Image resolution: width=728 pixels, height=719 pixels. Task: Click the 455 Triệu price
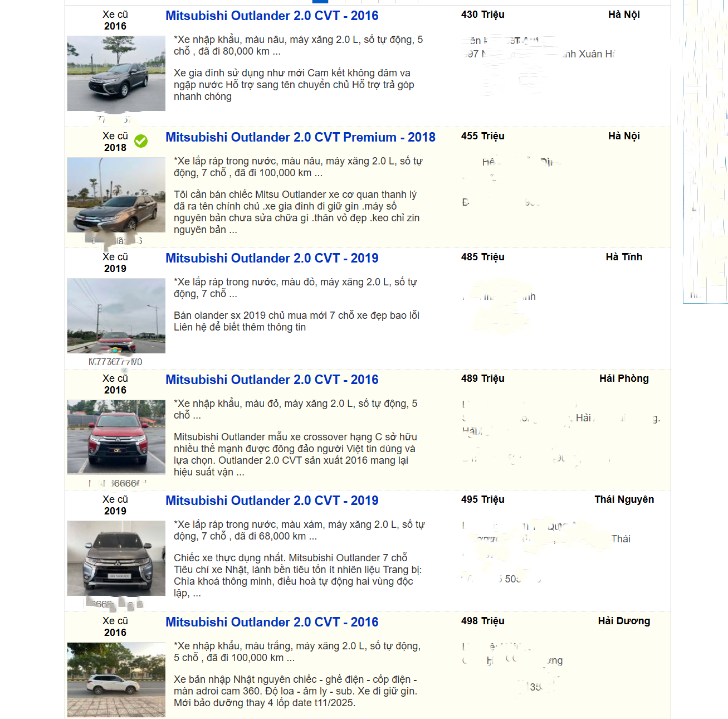(482, 136)
